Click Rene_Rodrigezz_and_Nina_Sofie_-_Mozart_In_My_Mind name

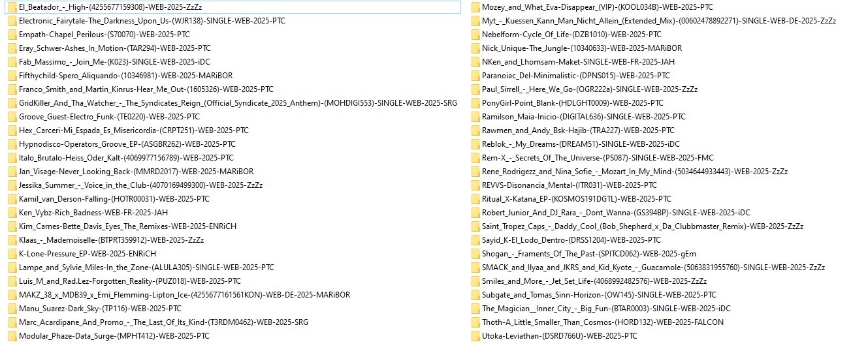pyautogui.click(x=635, y=172)
